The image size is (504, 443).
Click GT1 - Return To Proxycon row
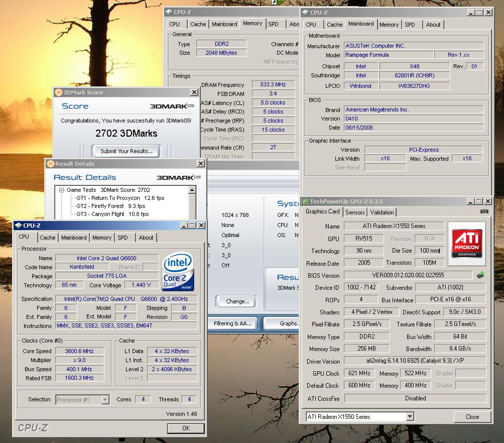[120, 198]
